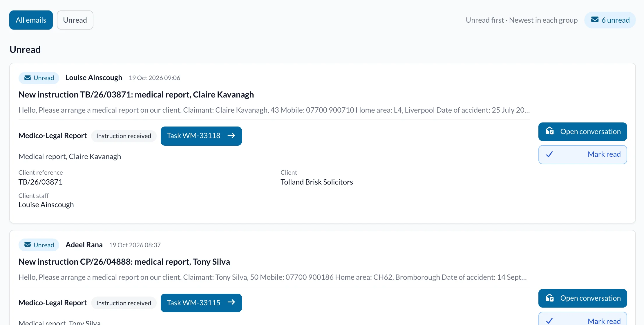The height and width of the screenshot is (325, 644).
Task: Click Medico-Legal Report label in Silva card
Action: (x=53, y=303)
